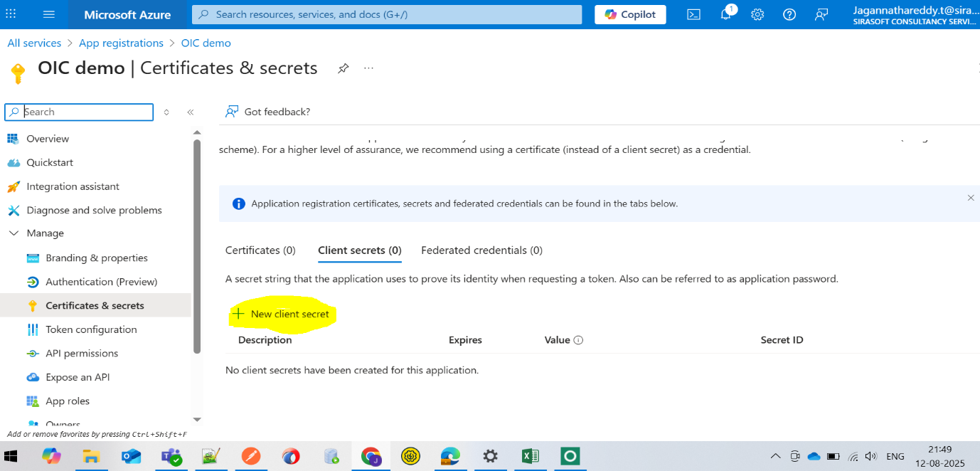Open API permissions

(82, 353)
